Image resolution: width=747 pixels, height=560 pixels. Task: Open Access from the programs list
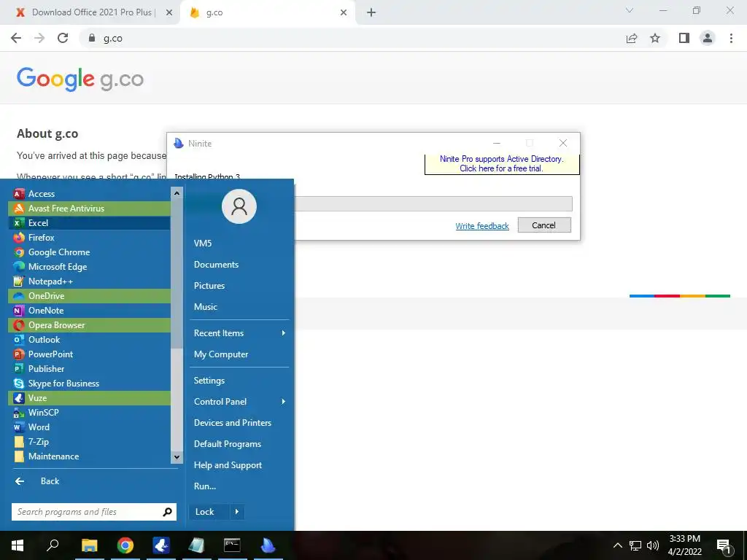coord(89,194)
